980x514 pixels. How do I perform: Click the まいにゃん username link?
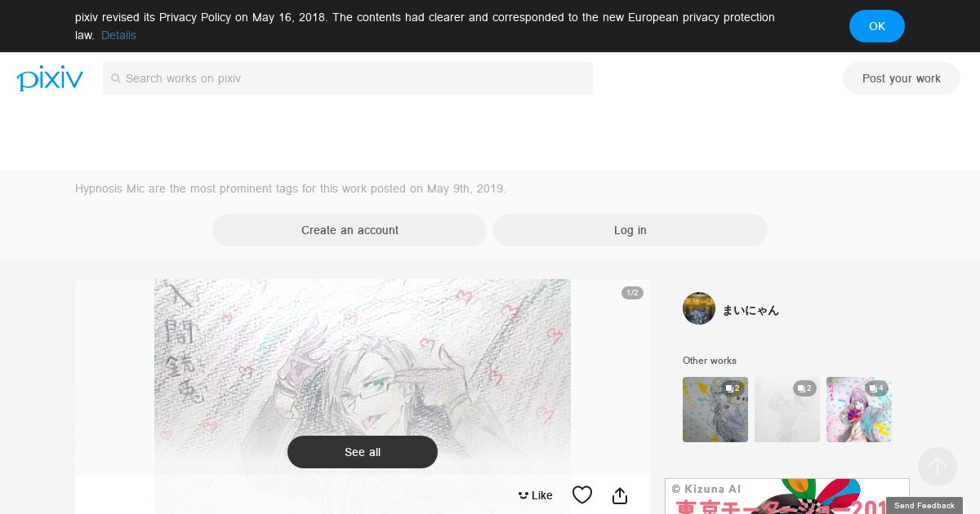pyautogui.click(x=751, y=310)
